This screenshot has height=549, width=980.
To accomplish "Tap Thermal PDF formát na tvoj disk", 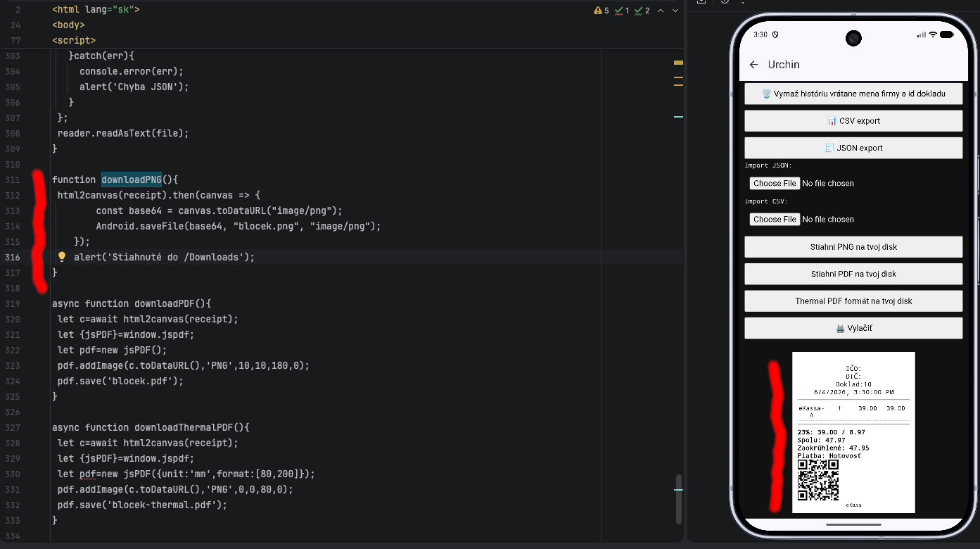I will pos(853,301).
